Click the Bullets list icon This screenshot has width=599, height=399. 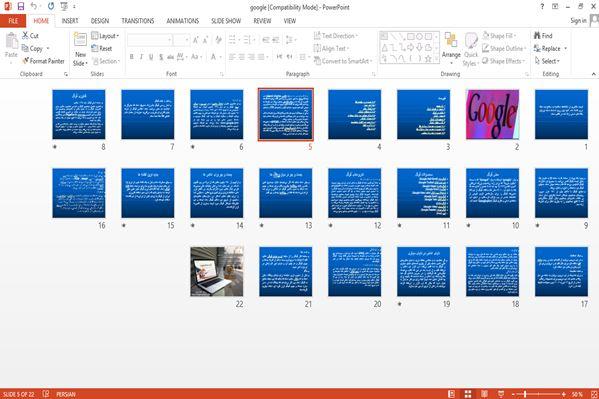pos(232,40)
